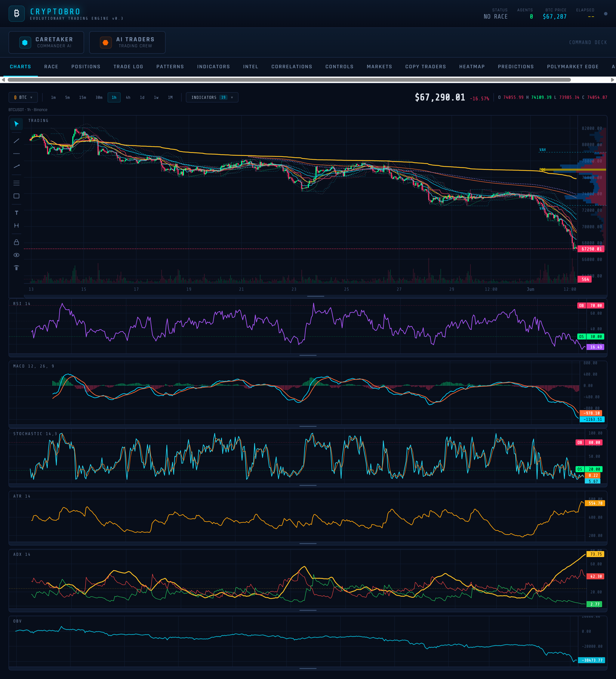
Task: Open the Trade Log tab
Action: 128,67
